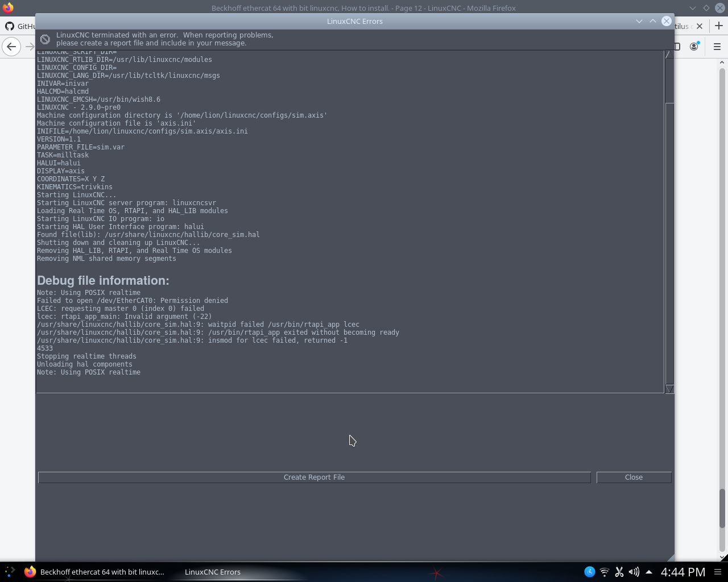Click scroll-down arrow of log text scrollbar
Screen dimensions: 728x582
[669, 389]
